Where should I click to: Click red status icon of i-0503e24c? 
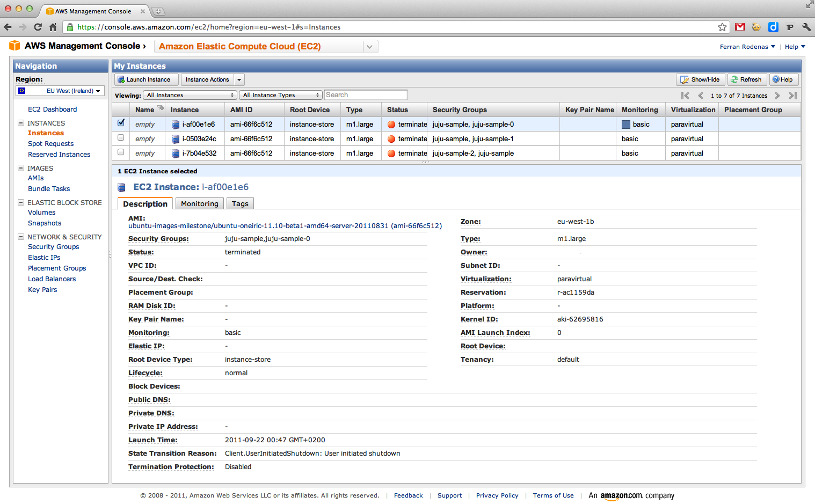pyautogui.click(x=391, y=139)
